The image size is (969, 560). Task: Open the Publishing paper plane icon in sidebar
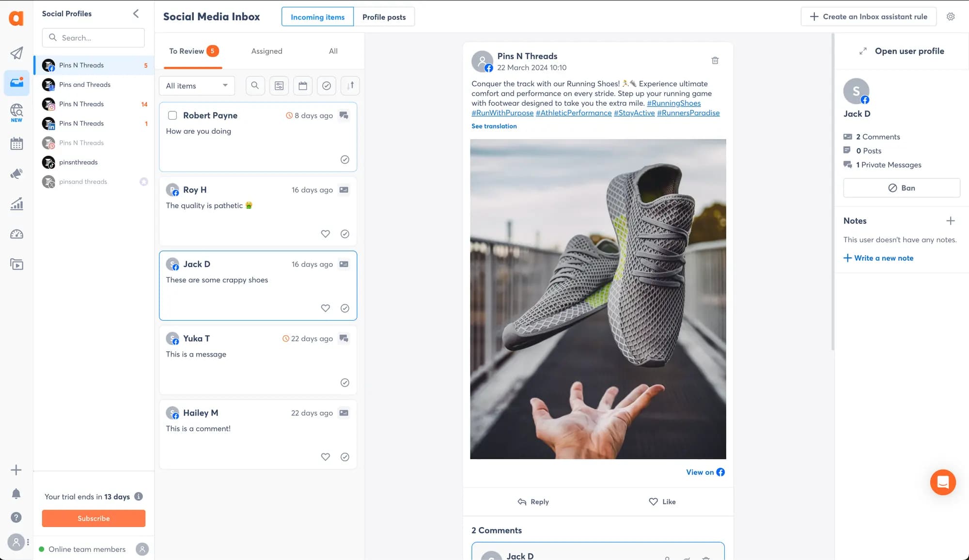pos(16,53)
